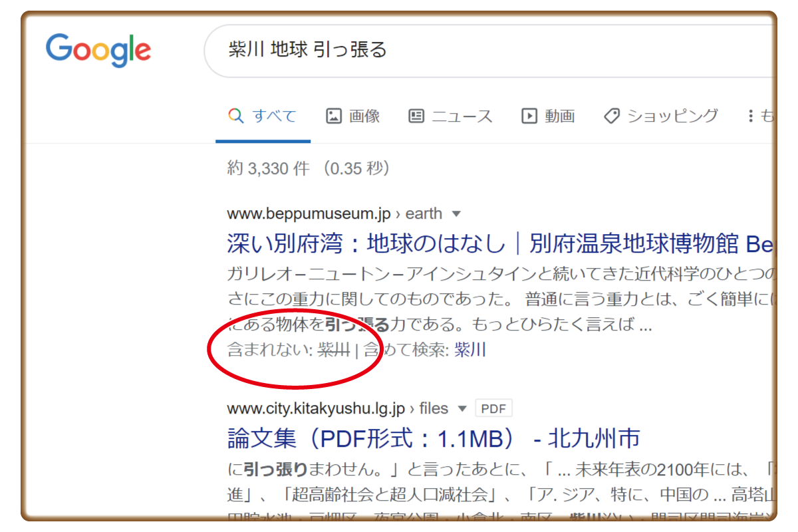The height and width of the screenshot is (532, 798).
Task: Click the ニュース news icon
Action: (416, 115)
